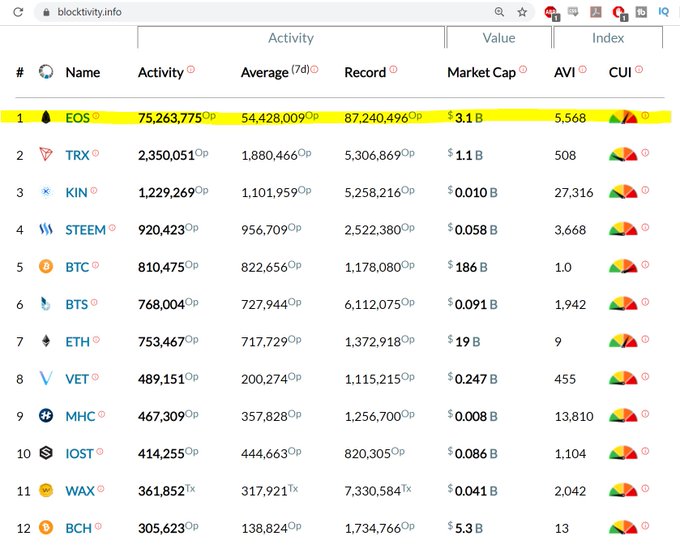The image size is (680, 549).
Task: Open the EOS blockchain link
Action: [77, 118]
